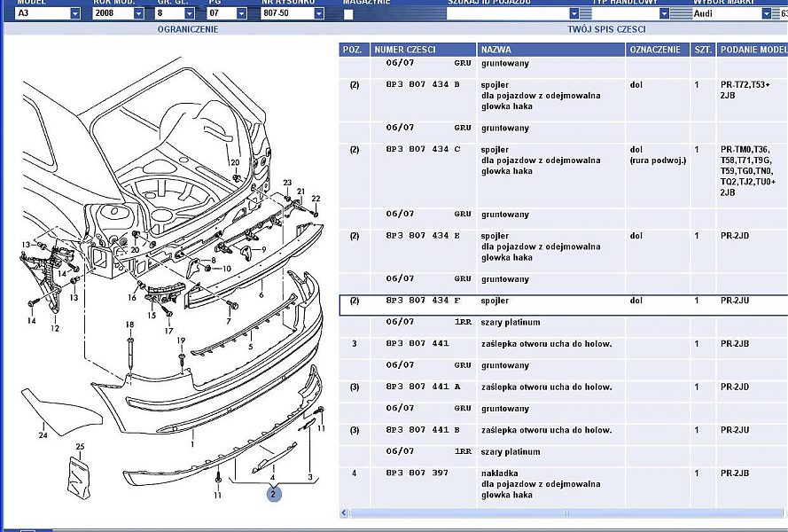Select part number 8P3 807 434 E

(x=423, y=236)
